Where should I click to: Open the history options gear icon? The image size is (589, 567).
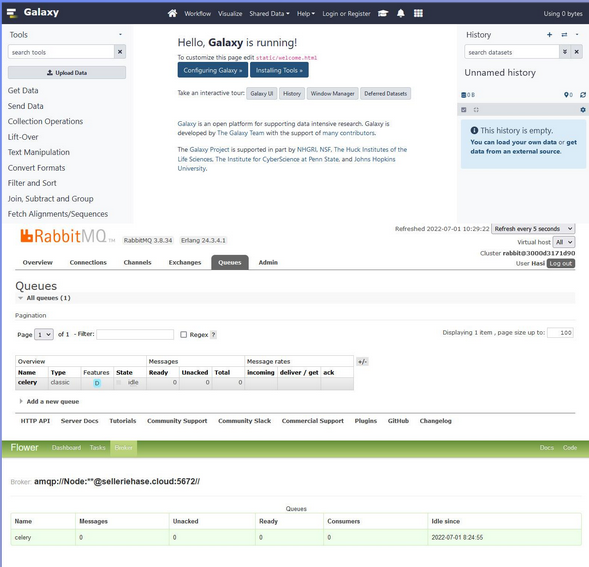[583, 110]
